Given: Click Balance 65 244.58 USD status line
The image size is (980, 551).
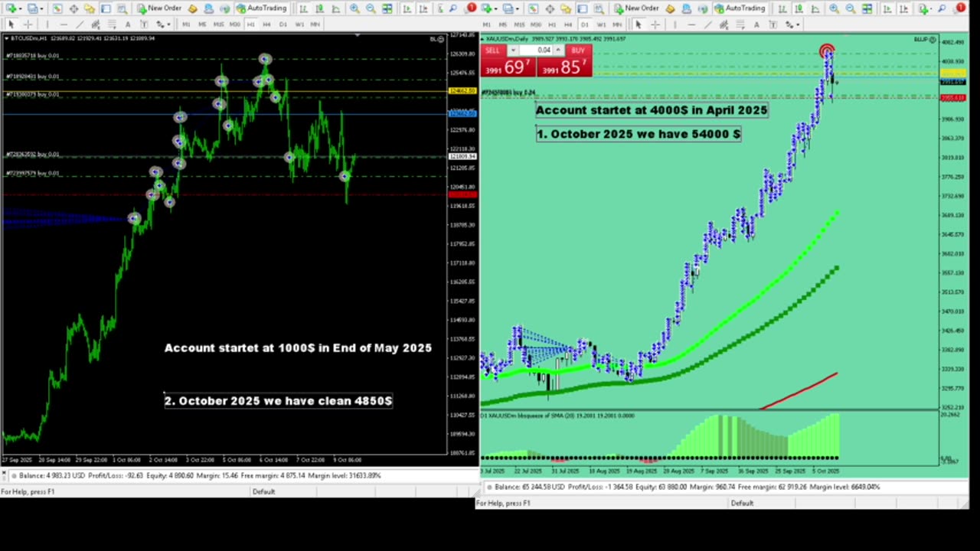Looking at the screenshot, I should click(x=684, y=487).
